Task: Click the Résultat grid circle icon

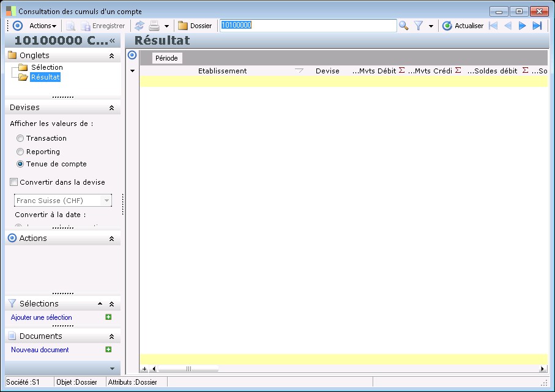Action: click(132, 55)
